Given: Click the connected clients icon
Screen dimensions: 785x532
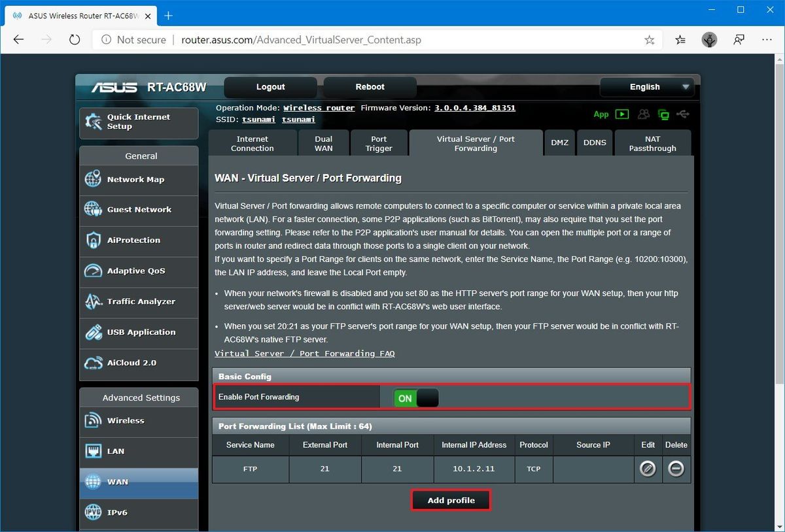Looking at the screenshot, I should click(643, 114).
